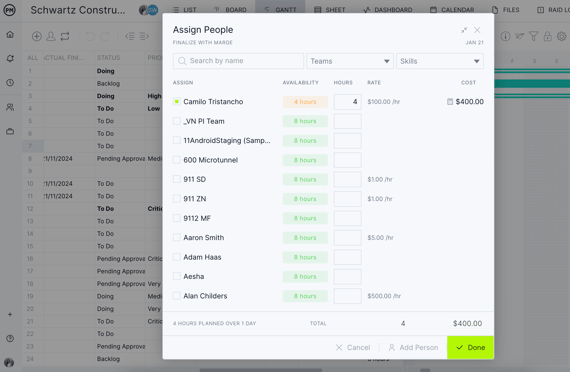Click the Add Person button
570x372 pixels.
413,348
